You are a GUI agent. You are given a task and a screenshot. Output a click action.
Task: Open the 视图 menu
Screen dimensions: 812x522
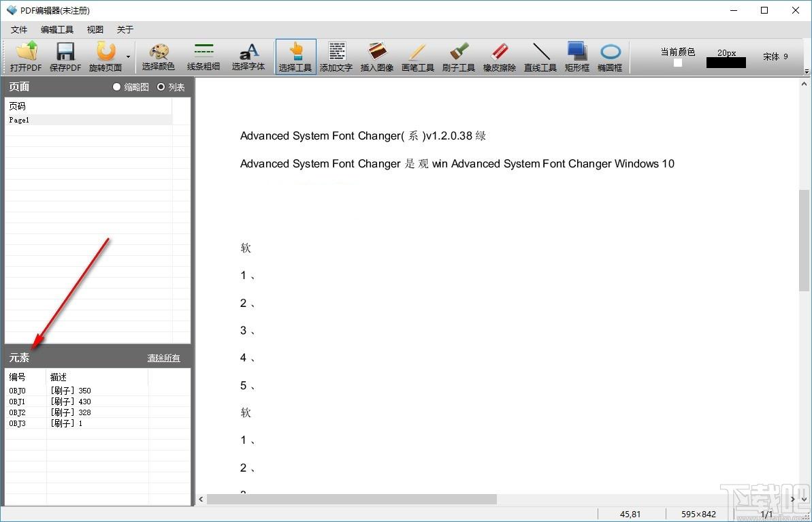point(95,29)
